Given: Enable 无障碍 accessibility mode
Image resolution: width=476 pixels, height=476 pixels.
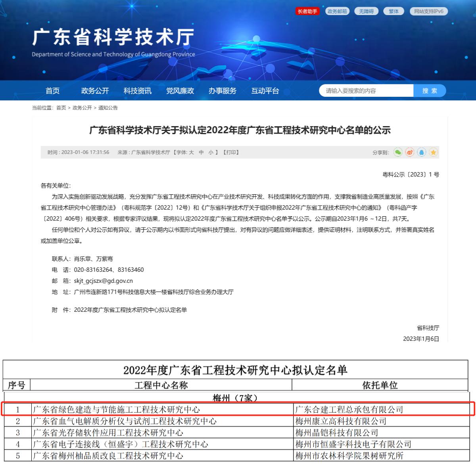Looking at the screenshot, I should (x=366, y=11).
